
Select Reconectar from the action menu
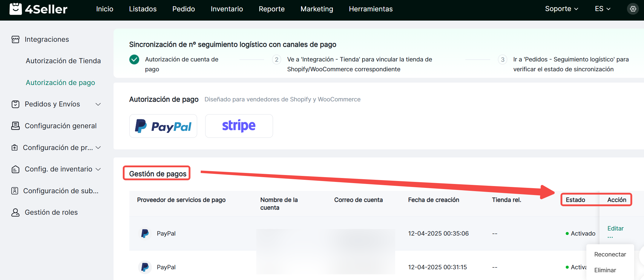click(610, 254)
